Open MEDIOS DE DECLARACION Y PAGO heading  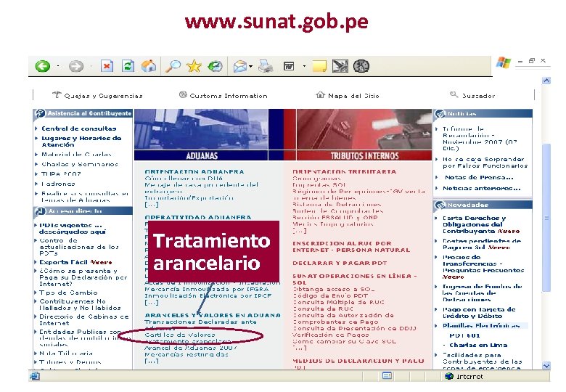coord(358,361)
